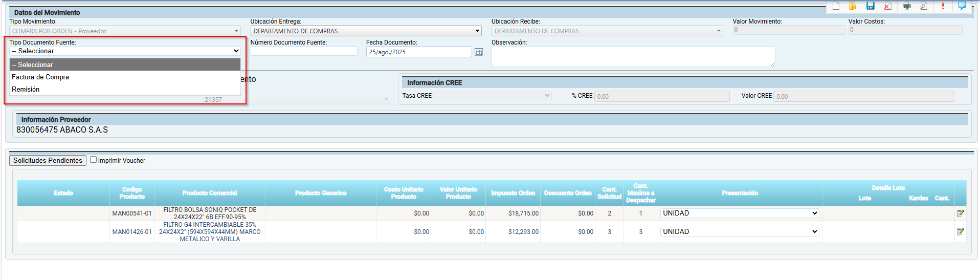Expand the Ubicación Entrega dropdown

coord(366,31)
